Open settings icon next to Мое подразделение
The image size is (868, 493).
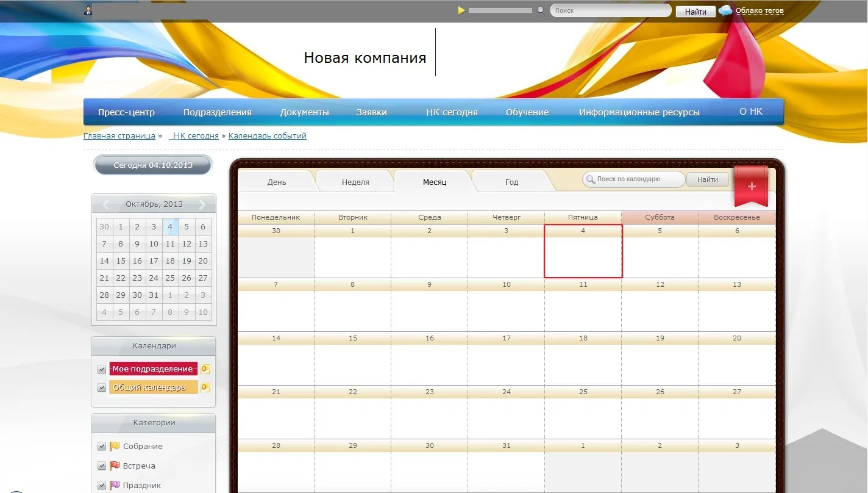click(x=205, y=369)
